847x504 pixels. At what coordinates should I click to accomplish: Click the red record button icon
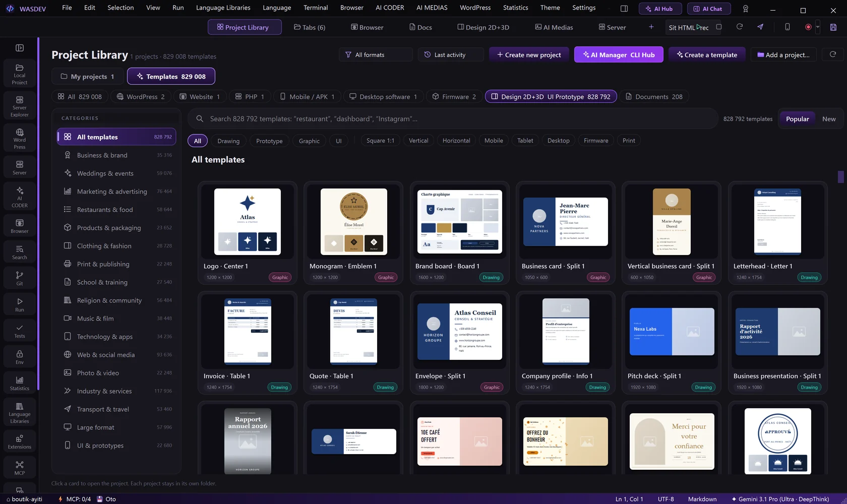[x=808, y=27]
